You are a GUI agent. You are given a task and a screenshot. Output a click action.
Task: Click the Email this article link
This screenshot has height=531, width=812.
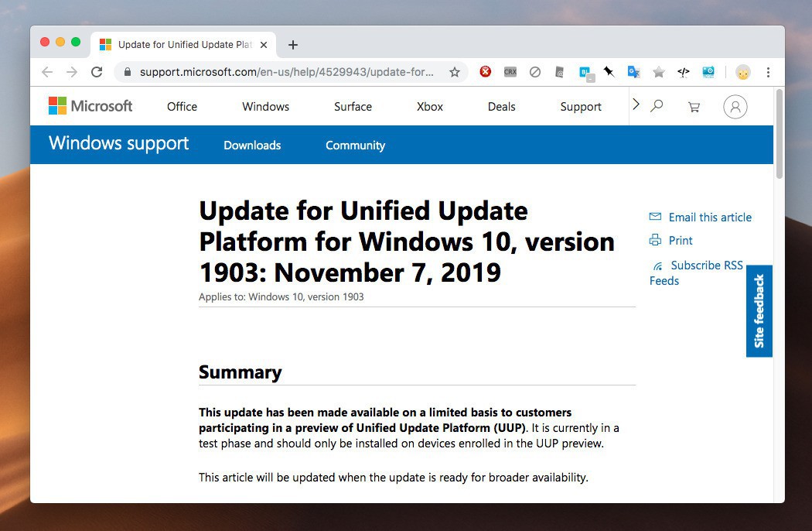pyautogui.click(x=710, y=218)
